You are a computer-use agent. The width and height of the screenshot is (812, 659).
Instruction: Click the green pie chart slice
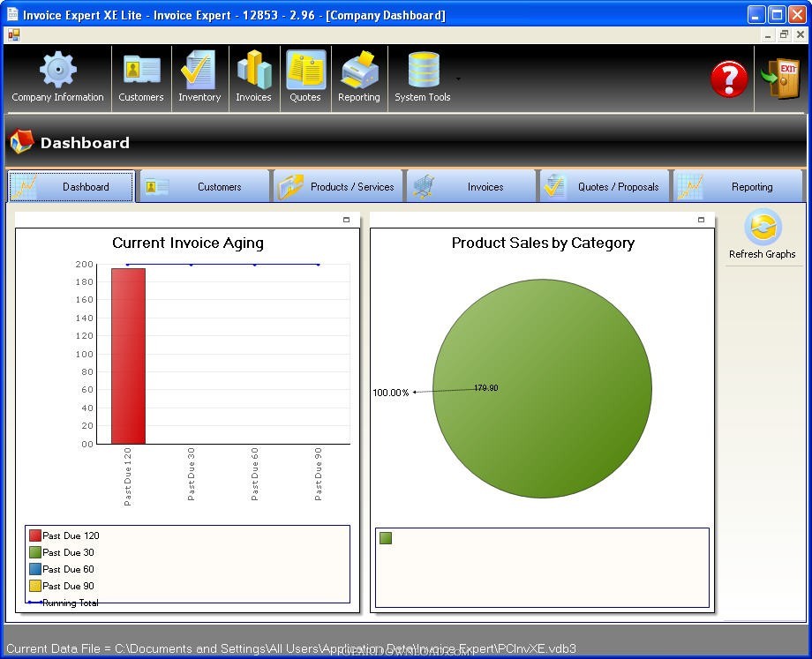(x=542, y=389)
